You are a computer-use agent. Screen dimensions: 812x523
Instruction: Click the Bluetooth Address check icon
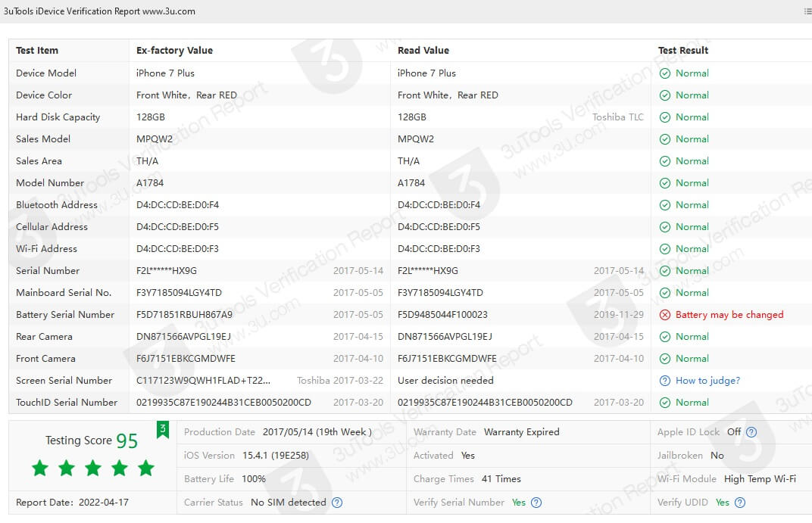pyautogui.click(x=665, y=205)
